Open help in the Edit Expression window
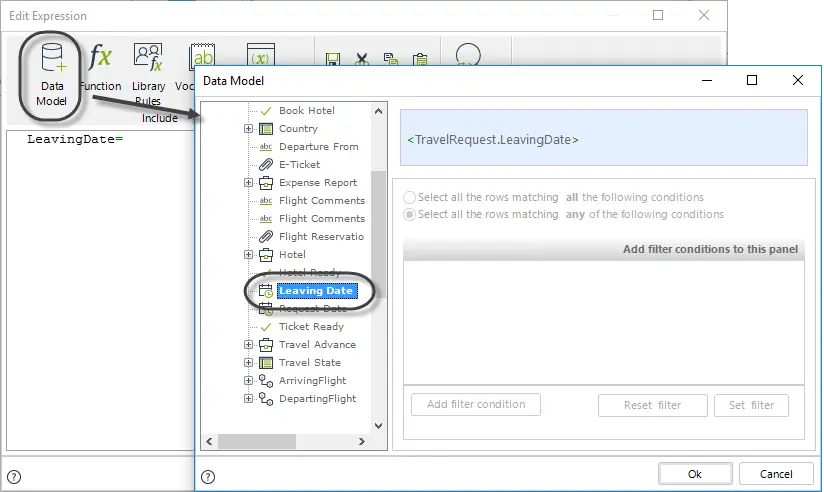Image resolution: width=824 pixels, height=492 pixels. tap(14, 477)
